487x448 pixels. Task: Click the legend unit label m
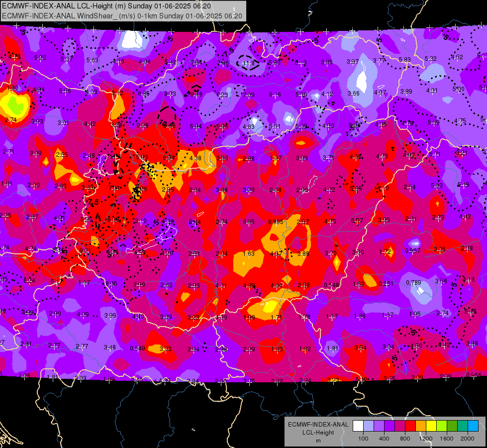click(x=318, y=441)
